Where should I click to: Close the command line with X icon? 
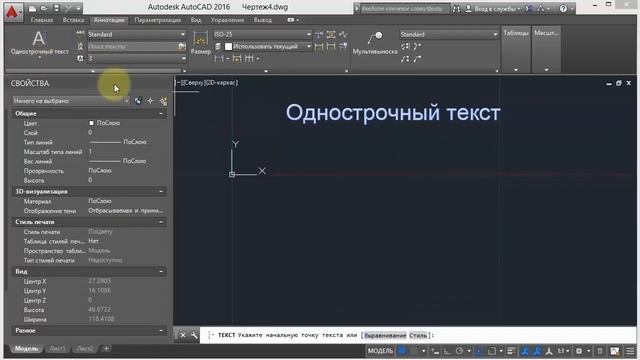coord(183,335)
